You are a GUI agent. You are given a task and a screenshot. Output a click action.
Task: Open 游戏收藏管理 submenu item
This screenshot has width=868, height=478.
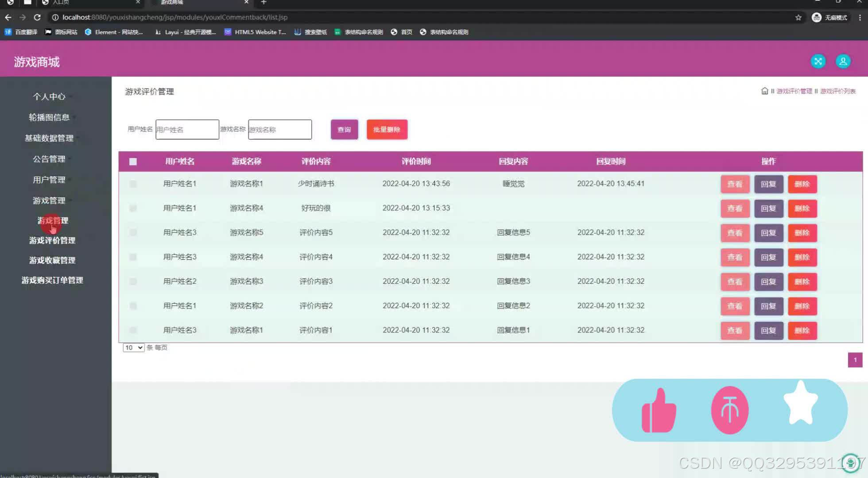pos(52,260)
